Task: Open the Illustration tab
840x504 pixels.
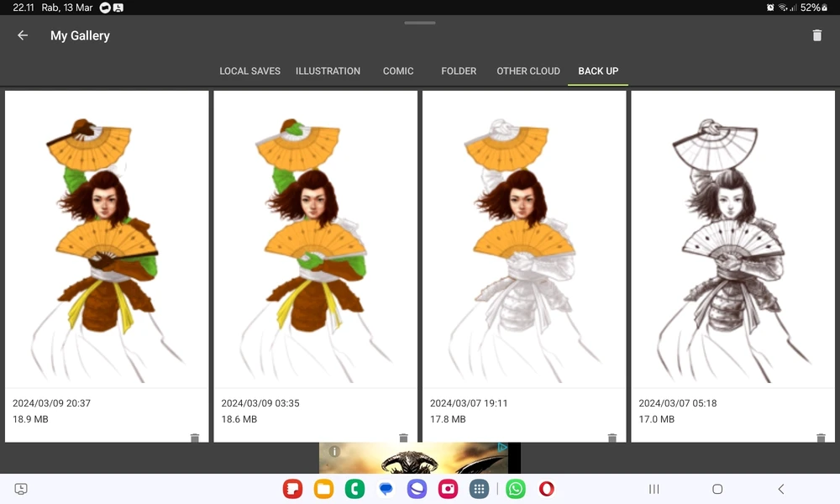Action: 328,71
